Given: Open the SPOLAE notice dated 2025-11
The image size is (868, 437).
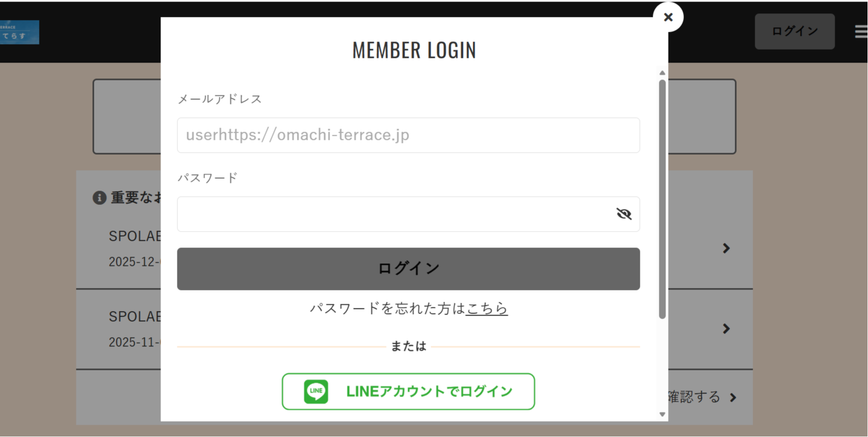Looking at the screenshot, I should (134, 317).
